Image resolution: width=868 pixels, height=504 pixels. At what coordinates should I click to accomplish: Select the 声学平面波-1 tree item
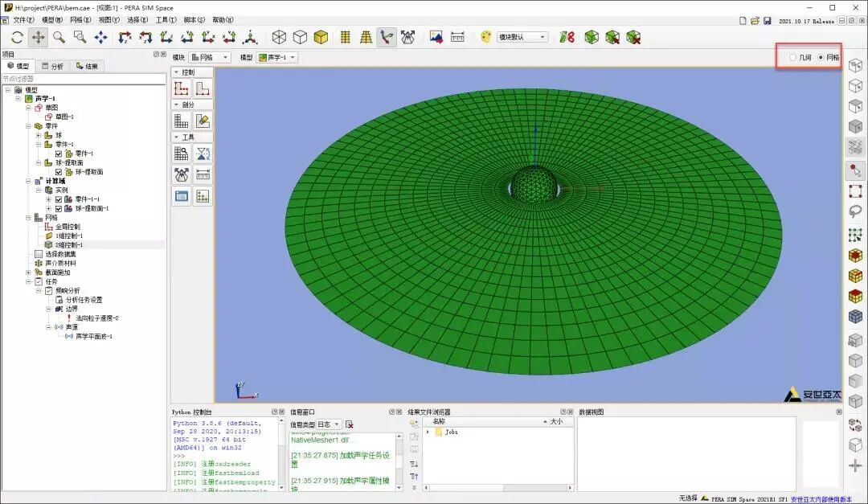(x=93, y=336)
